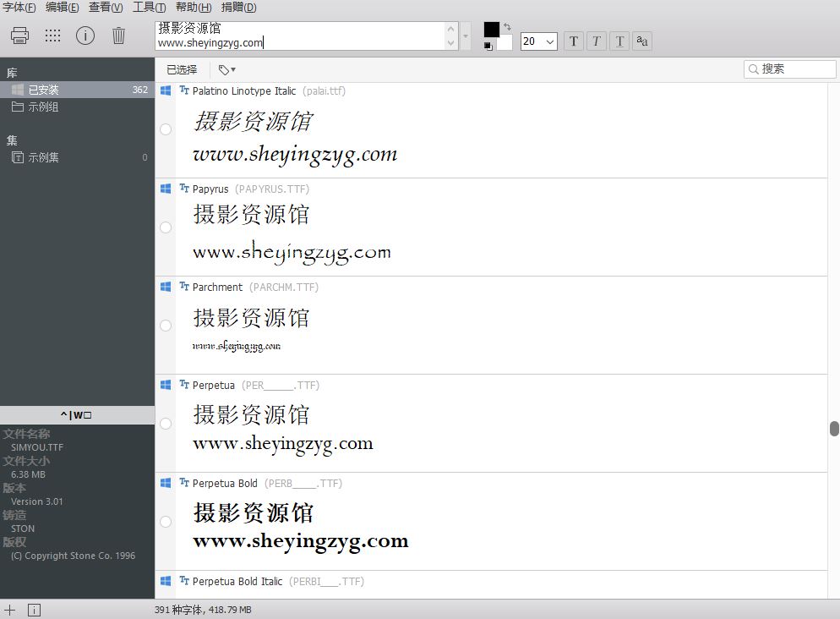Click the 已选择 filter button
The image size is (840, 619).
tap(182, 70)
